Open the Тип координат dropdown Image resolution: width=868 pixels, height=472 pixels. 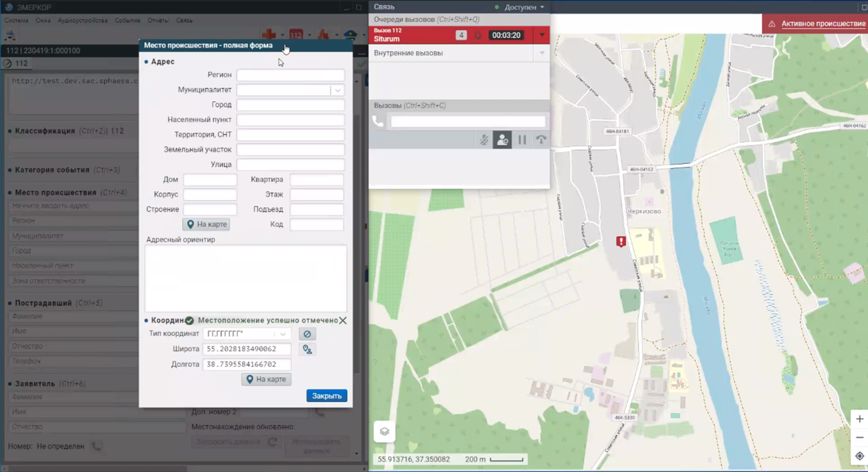283,334
